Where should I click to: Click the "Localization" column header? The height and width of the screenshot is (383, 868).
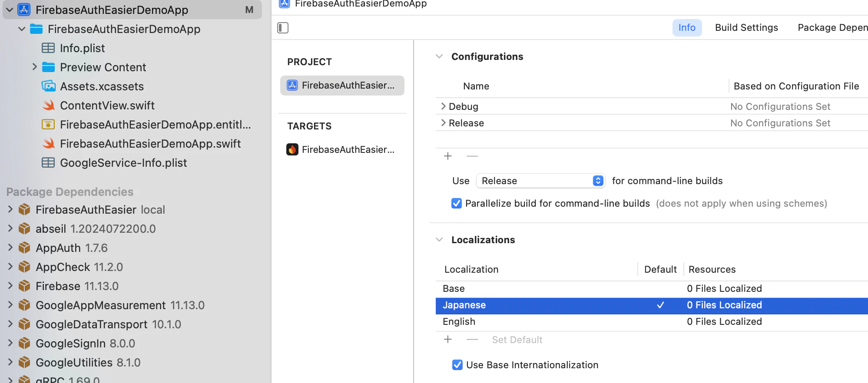coord(471,269)
